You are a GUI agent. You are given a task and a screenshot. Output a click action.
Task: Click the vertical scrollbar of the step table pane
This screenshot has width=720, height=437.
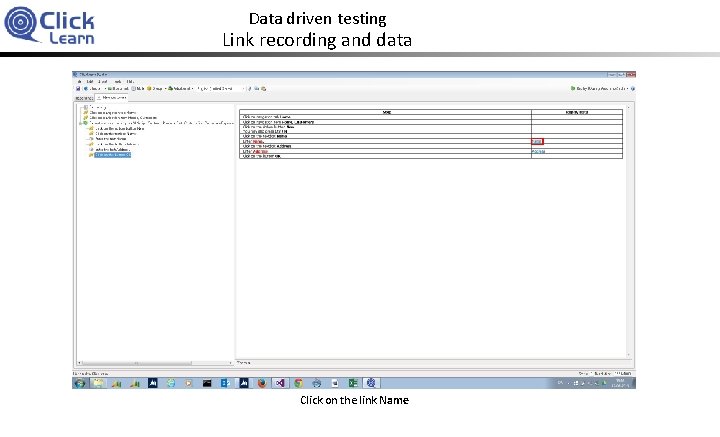point(628,231)
